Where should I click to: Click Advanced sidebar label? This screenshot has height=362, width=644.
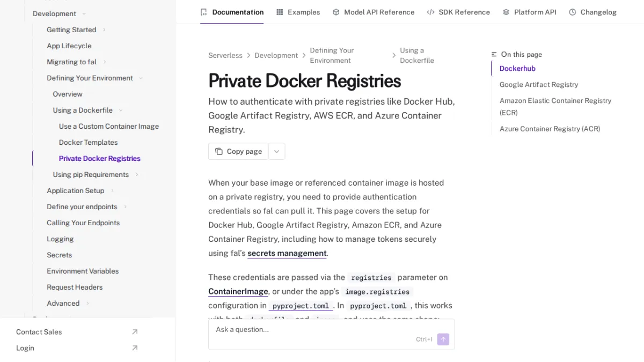pos(63,303)
